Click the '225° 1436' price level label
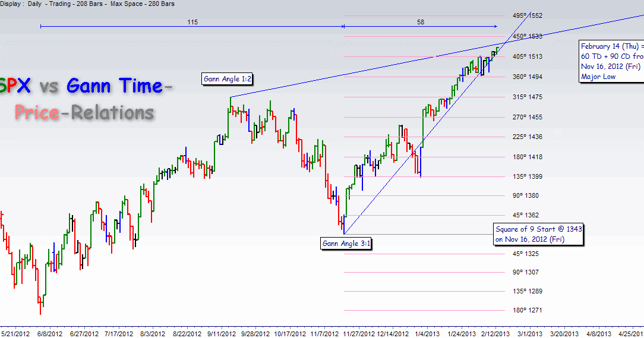The width and height of the screenshot is (644, 338). (x=528, y=137)
